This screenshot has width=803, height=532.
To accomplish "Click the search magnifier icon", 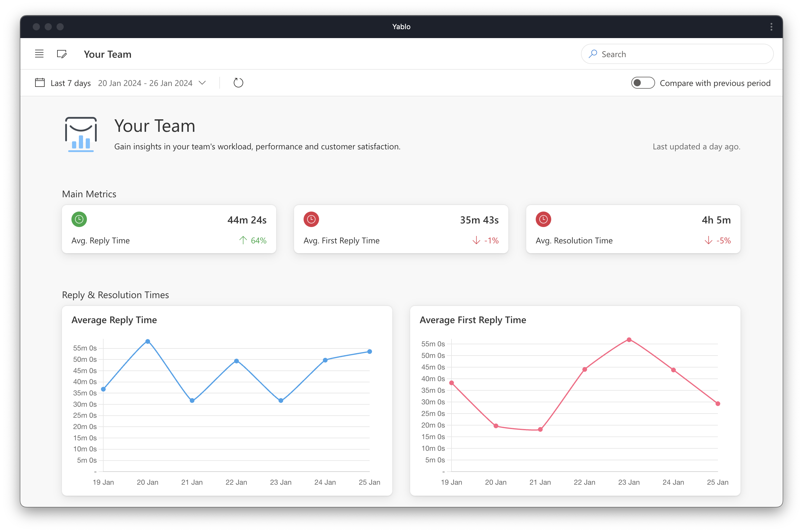I will click(x=593, y=54).
